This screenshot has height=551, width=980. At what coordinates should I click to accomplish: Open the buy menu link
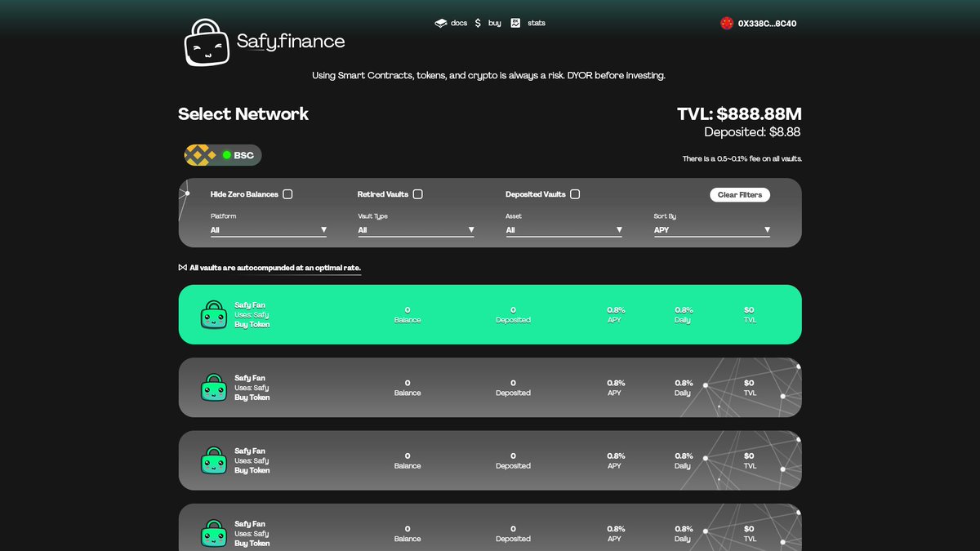494,23
